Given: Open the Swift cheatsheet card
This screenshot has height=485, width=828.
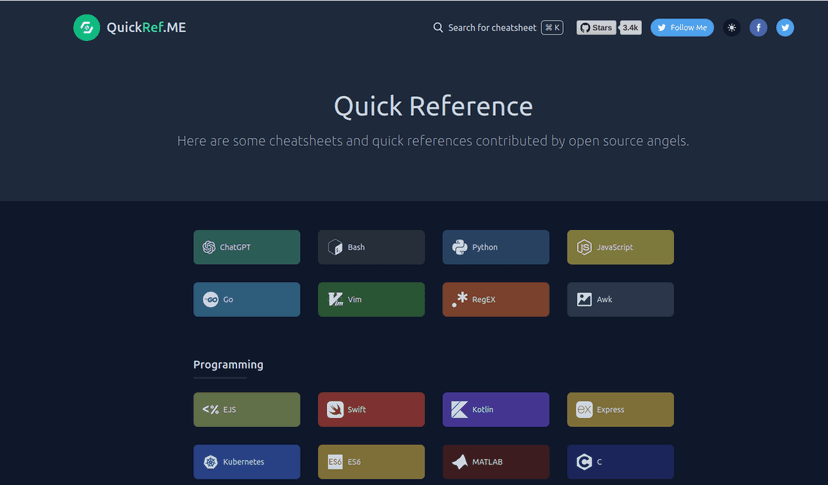Looking at the screenshot, I should tap(371, 409).
